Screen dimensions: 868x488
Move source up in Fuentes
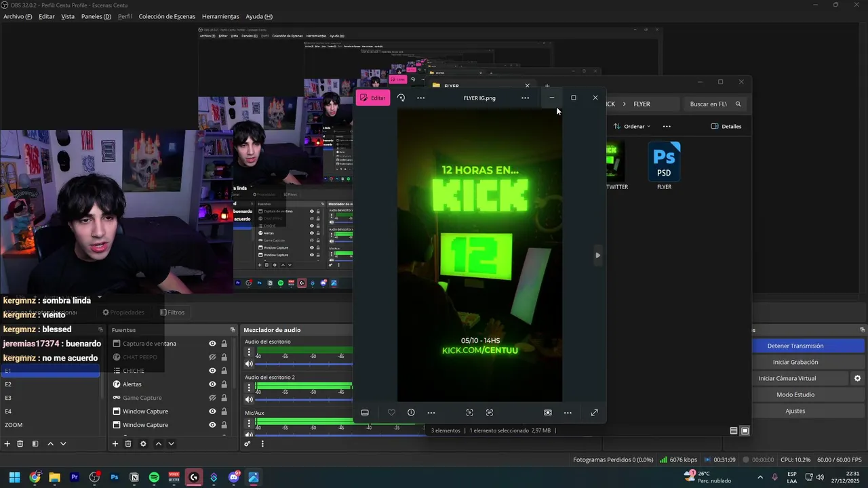(x=158, y=444)
